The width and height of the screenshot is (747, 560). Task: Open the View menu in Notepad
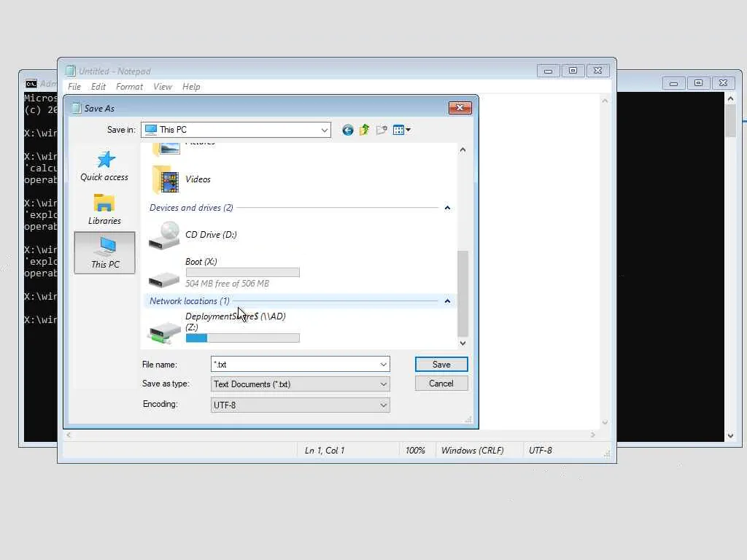(163, 87)
